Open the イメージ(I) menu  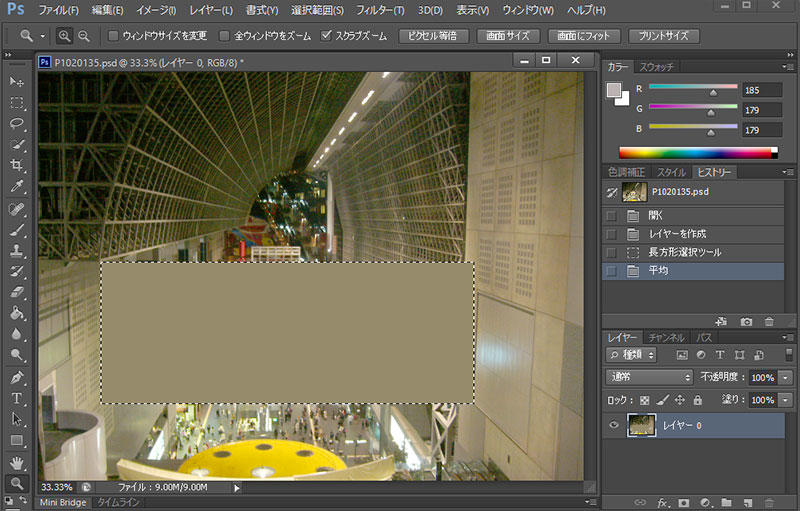(x=157, y=10)
